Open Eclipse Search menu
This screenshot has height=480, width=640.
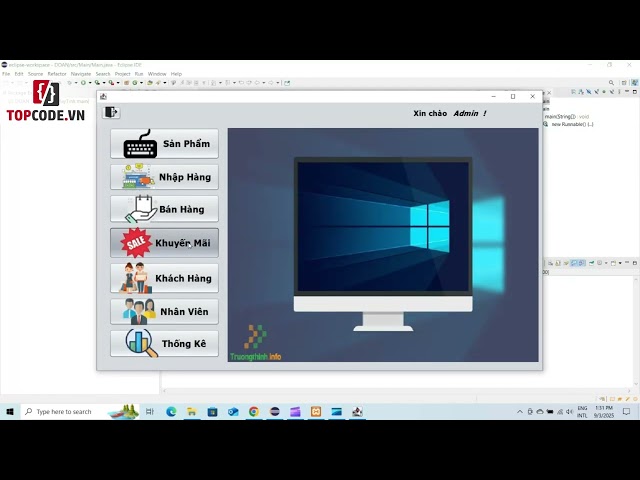coord(103,74)
